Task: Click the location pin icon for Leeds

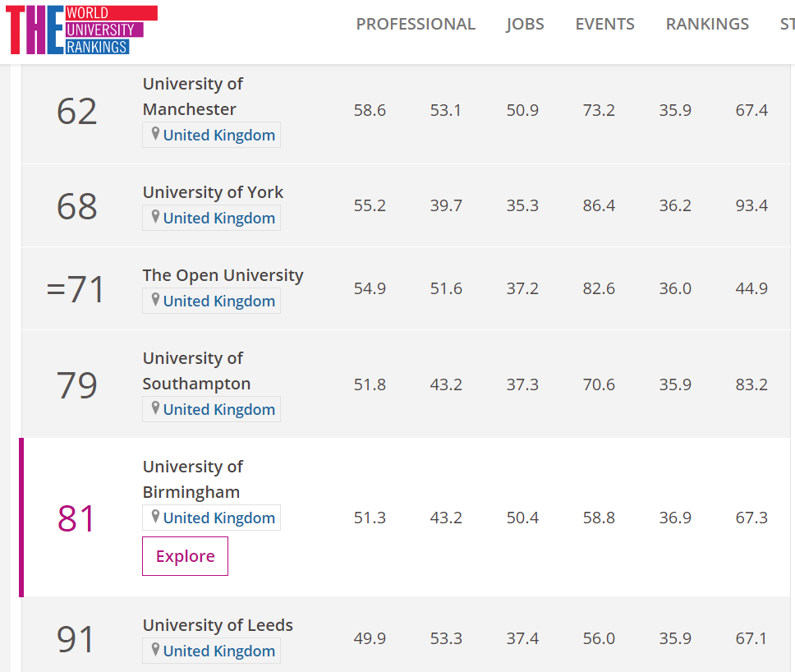Action: [x=156, y=650]
